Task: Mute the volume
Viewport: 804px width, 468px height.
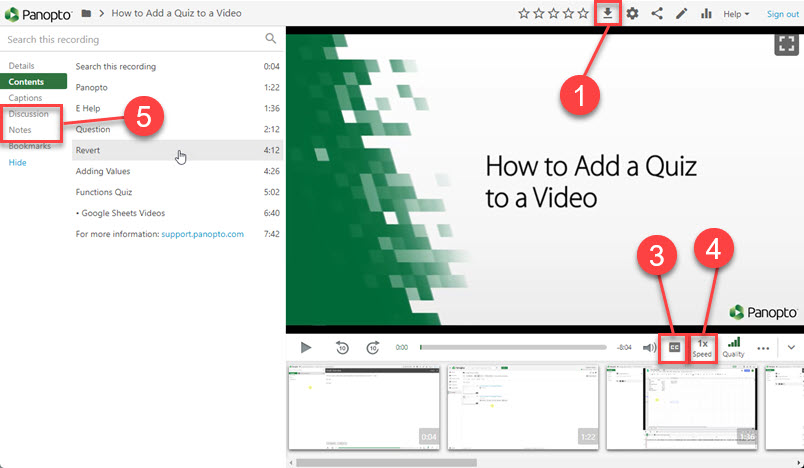Action: click(649, 348)
